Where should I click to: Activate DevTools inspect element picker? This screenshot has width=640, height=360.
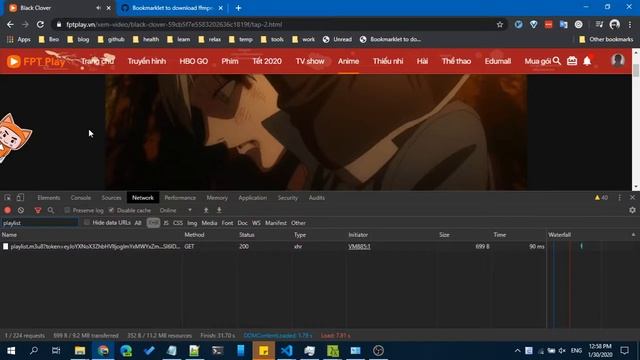(x=7, y=198)
